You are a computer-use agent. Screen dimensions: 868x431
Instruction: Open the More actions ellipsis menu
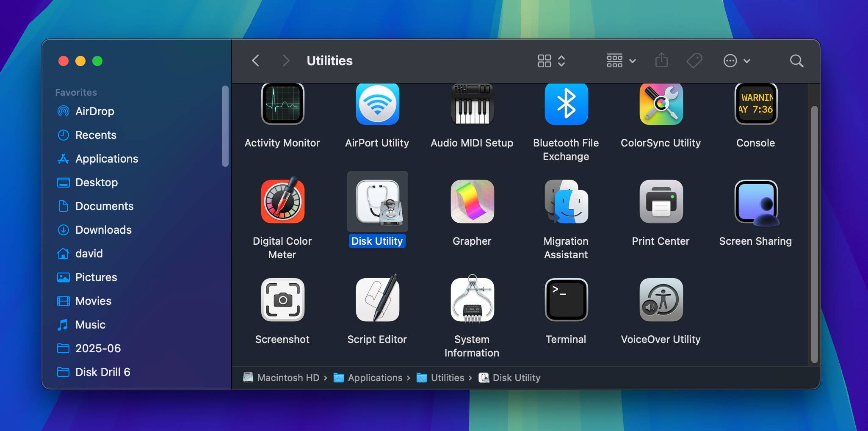737,61
